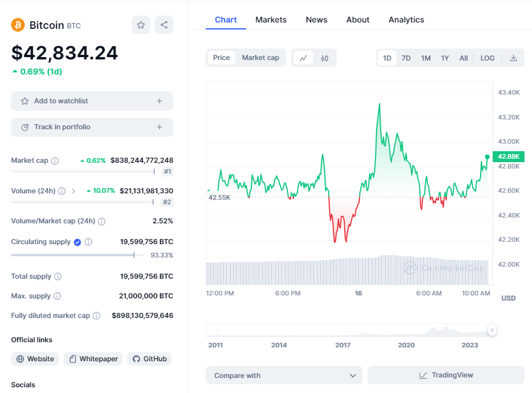Open the Website official link

tap(35, 359)
